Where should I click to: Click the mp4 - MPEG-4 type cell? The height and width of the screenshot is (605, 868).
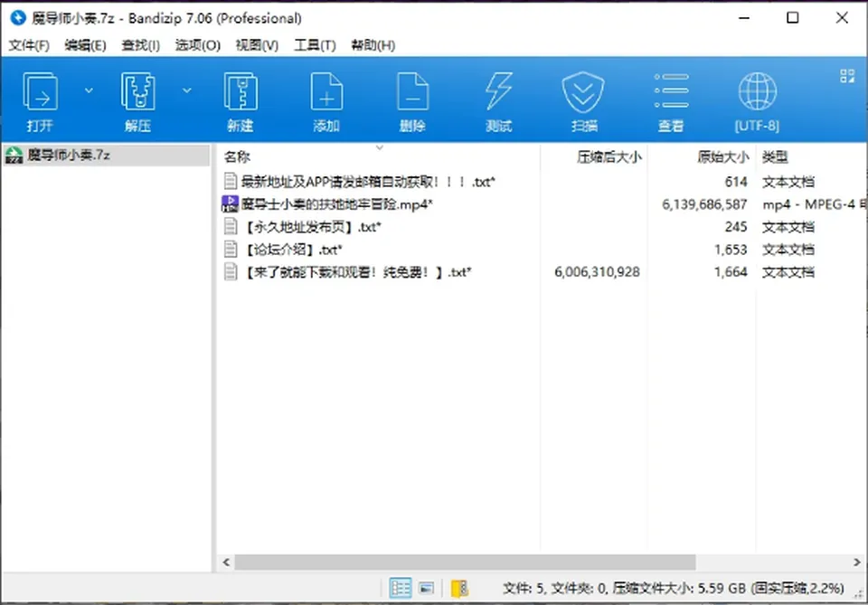click(x=815, y=204)
